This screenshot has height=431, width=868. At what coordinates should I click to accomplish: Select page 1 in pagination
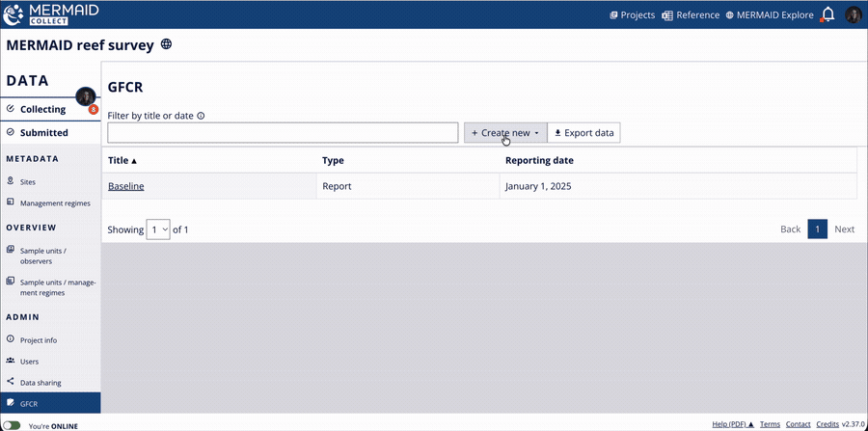[x=818, y=229]
